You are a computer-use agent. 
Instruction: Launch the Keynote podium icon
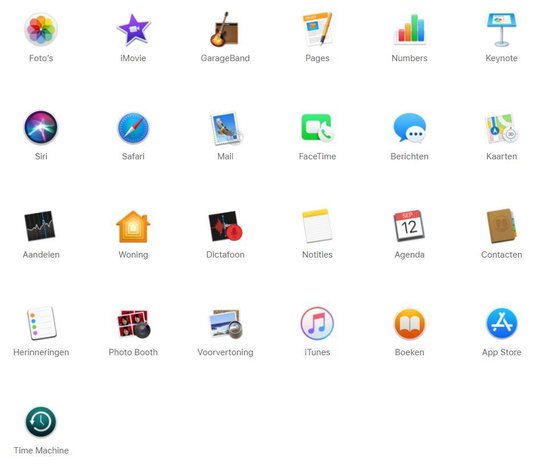click(x=502, y=30)
